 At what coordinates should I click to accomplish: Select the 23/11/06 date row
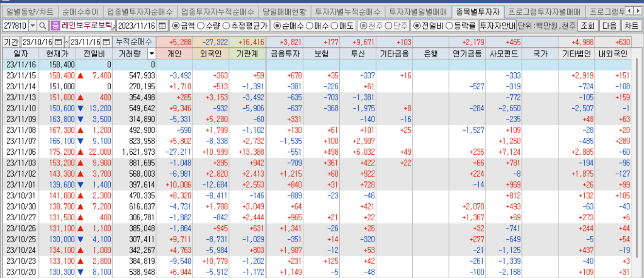coord(316,152)
